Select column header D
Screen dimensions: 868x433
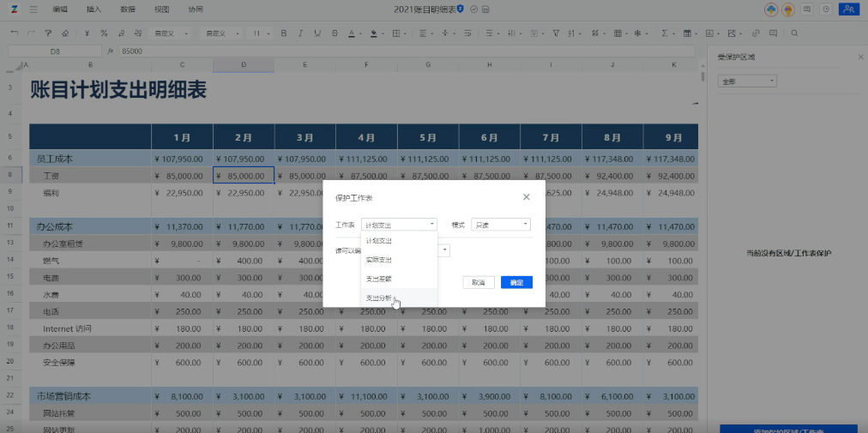pos(244,65)
